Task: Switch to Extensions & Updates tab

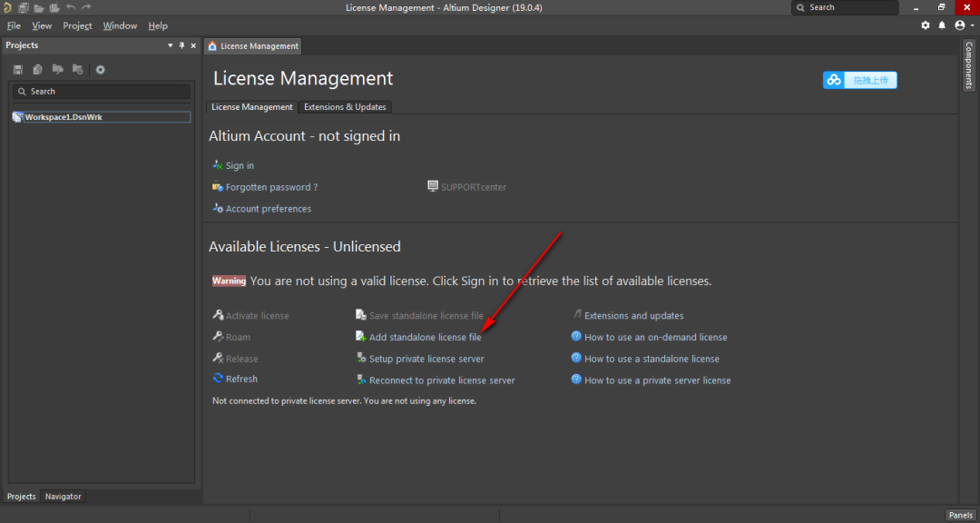Action: (345, 107)
